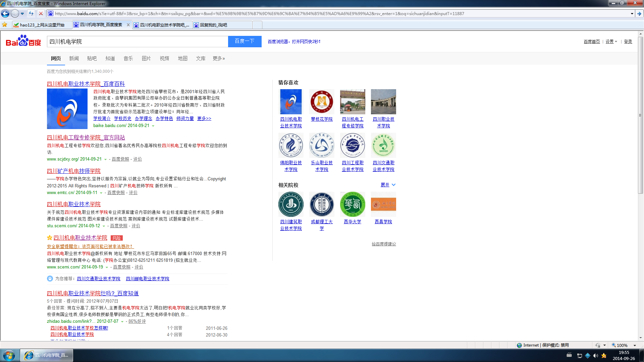
Task: Click the Go arrow beside address bar
Action: pos(639,14)
